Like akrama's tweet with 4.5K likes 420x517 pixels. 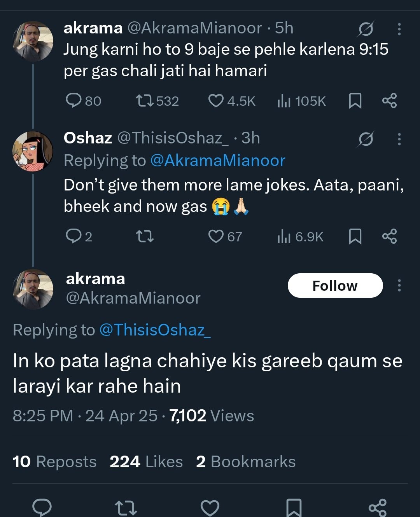(216, 101)
